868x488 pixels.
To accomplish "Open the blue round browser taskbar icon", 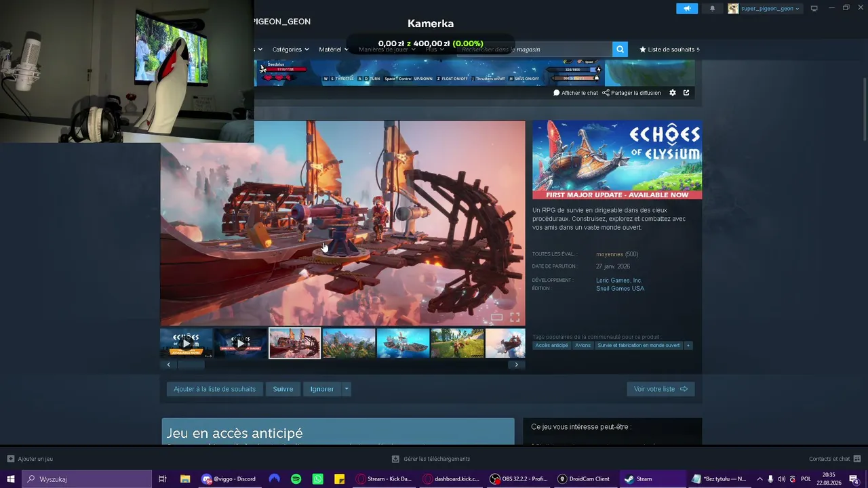I will (274, 479).
